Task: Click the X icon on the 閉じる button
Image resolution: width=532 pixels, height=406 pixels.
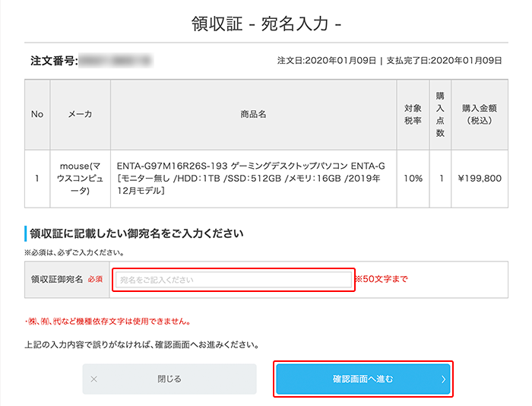Action: [x=94, y=379]
